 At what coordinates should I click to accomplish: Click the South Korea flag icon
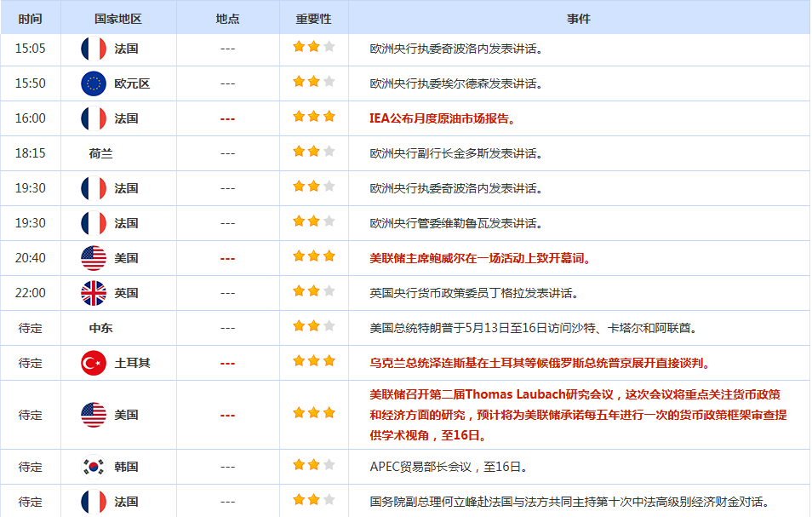tap(94, 467)
